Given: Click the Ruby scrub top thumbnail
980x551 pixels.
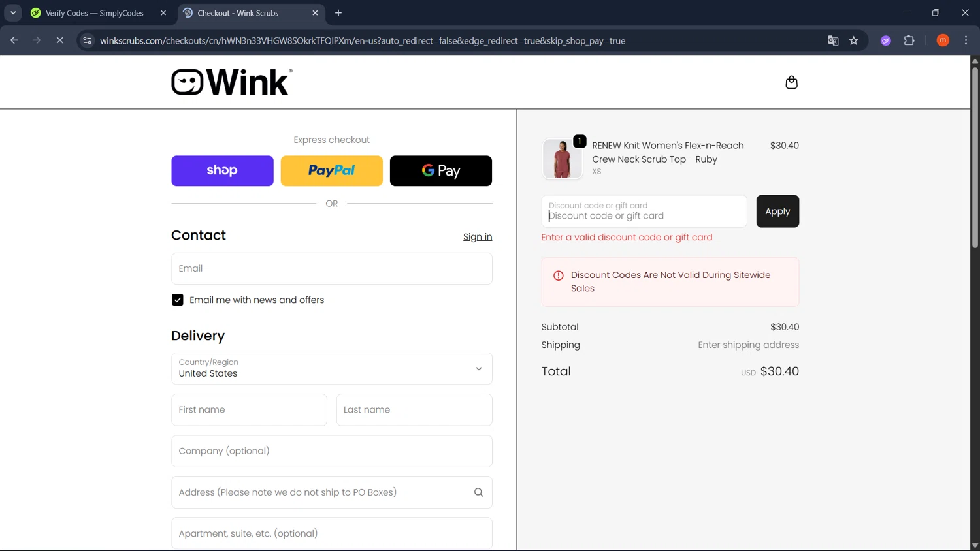Looking at the screenshot, I should coord(562,159).
